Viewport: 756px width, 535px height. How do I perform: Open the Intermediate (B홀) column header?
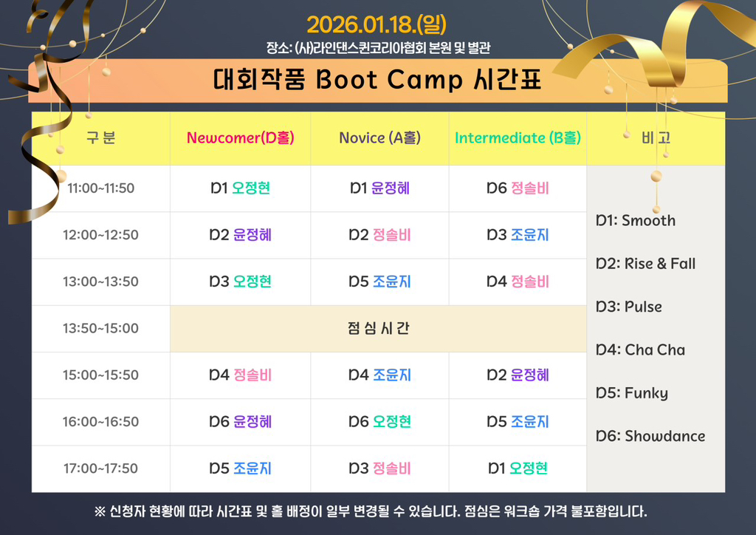[x=518, y=138]
